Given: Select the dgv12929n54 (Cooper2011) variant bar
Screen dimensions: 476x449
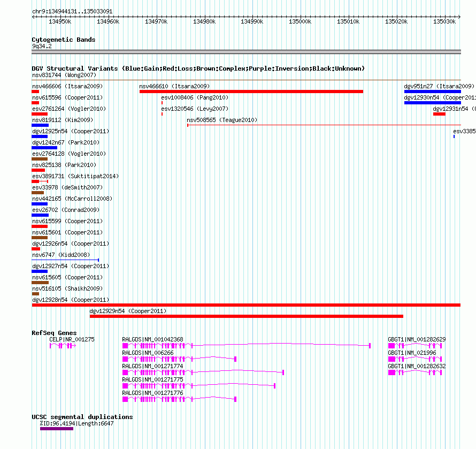Looking at the screenshot, I should tap(247, 316).
